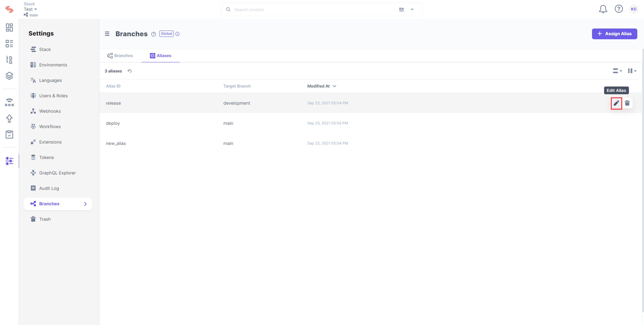Image resolution: width=644 pixels, height=325 pixels.
Task: Open the search options dropdown arrow
Action: (412, 10)
